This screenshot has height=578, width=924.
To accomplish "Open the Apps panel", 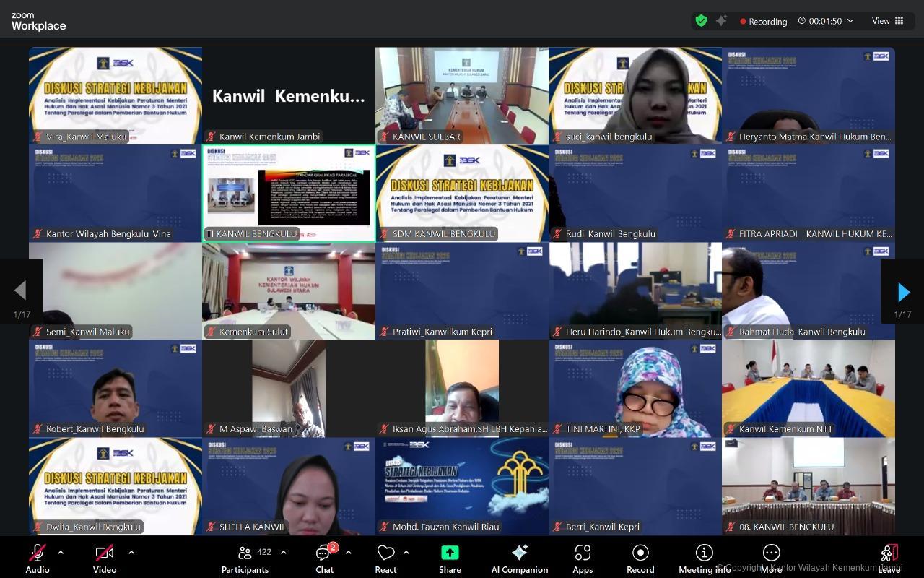I will [x=583, y=558].
